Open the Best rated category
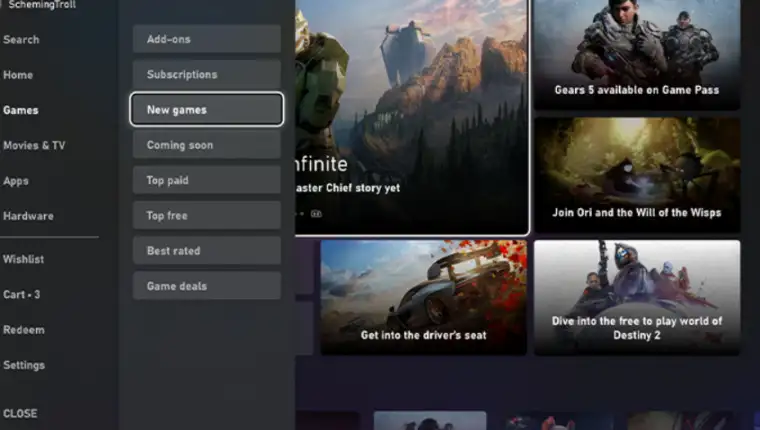Viewport: 760px width, 430px height. pos(207,251)
